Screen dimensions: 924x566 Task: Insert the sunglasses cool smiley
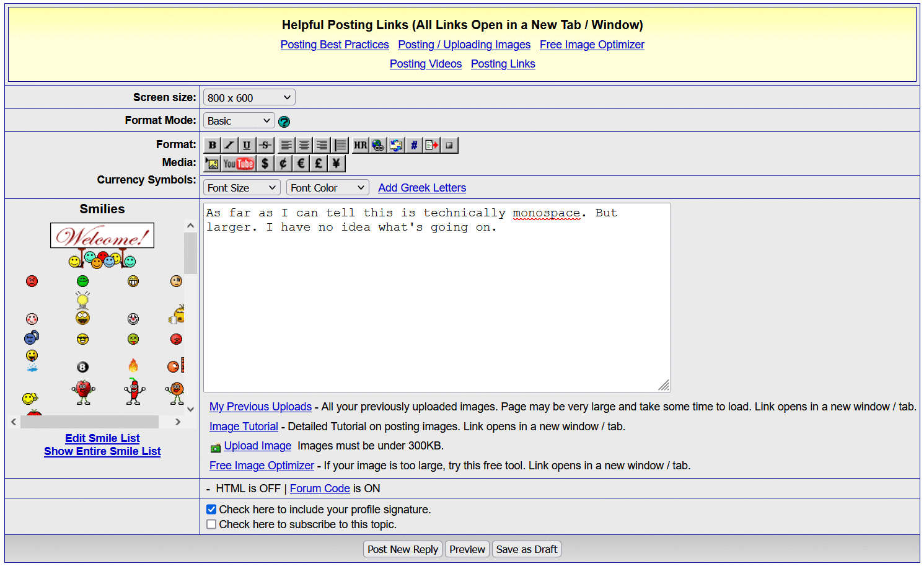pyautogui.click(x=82, y=339)
